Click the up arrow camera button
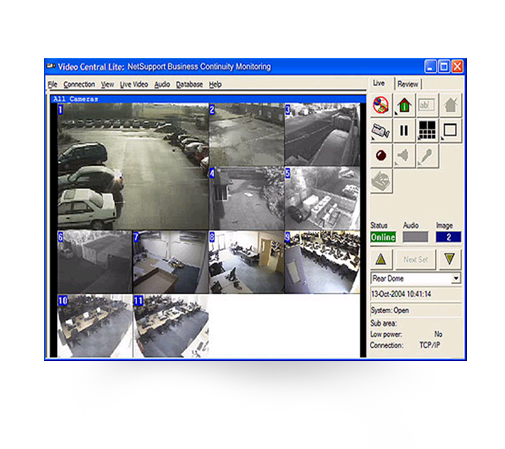 (x=381, y=259)
